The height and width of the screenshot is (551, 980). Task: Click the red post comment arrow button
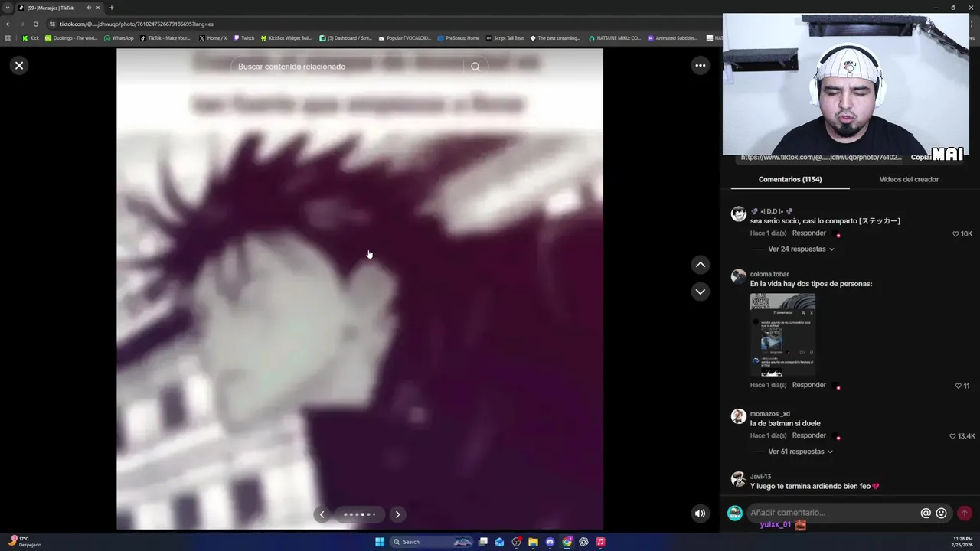pyautogui.click(x=964, y=513)
